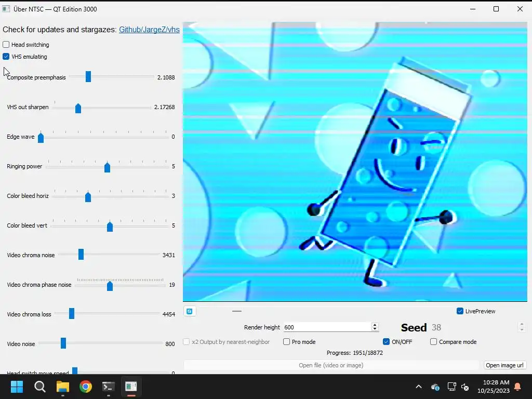Click the Über NTSC taskbar icon
The image size is (532, 399).
(x=131, y=387)
